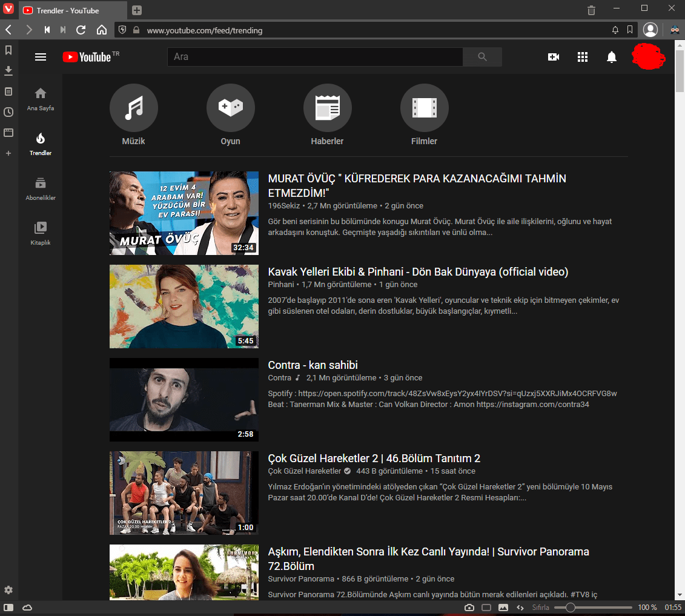Open the YouTube apps grid
The width and height of the screenshot is (685, 616).
click(582, 56)
